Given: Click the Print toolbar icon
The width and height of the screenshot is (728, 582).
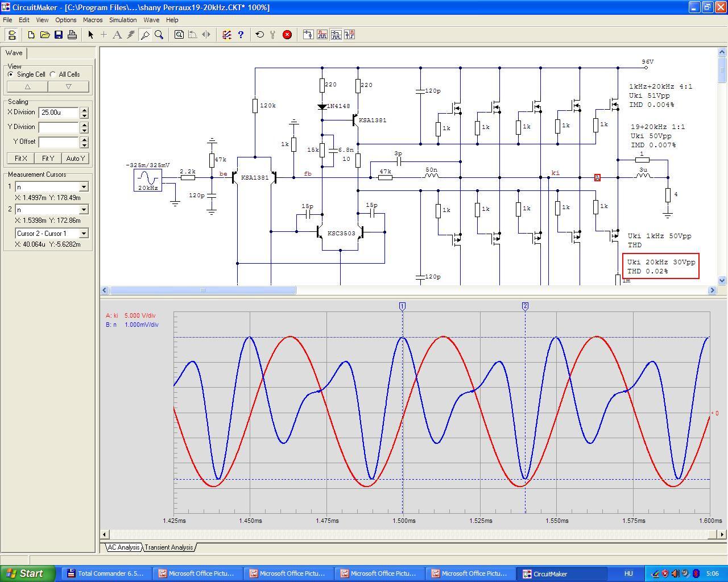Looking at the screenshot, I should pos(72,35).
